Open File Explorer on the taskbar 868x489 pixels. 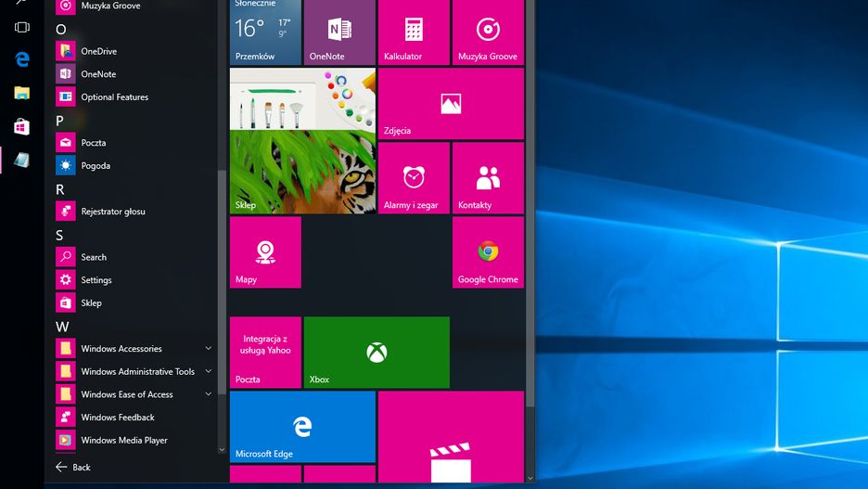(22, 93)
